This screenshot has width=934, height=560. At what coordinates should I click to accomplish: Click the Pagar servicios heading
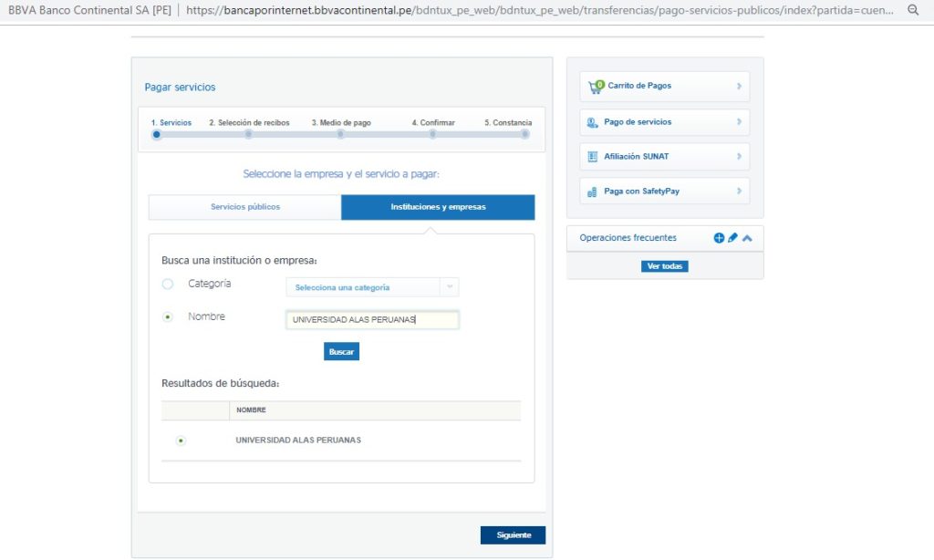tap(180, 87)
